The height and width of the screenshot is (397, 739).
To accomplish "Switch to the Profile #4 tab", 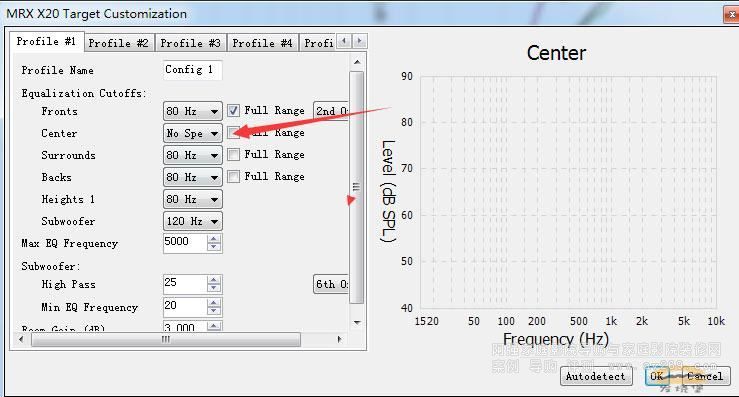I will pyautogui.click(x=263, y=43).
